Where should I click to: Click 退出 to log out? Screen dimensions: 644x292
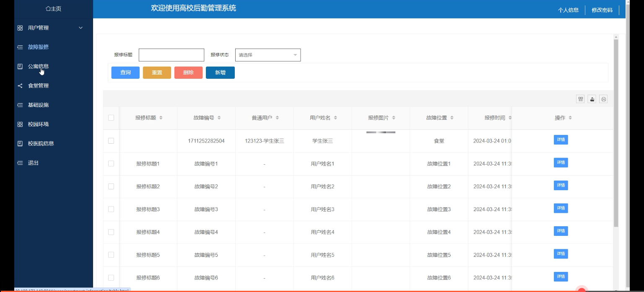point(33,163)
